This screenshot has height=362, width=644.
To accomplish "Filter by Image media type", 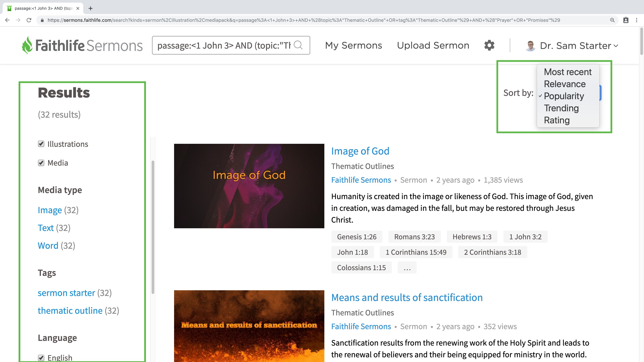I will pos(50,210).
